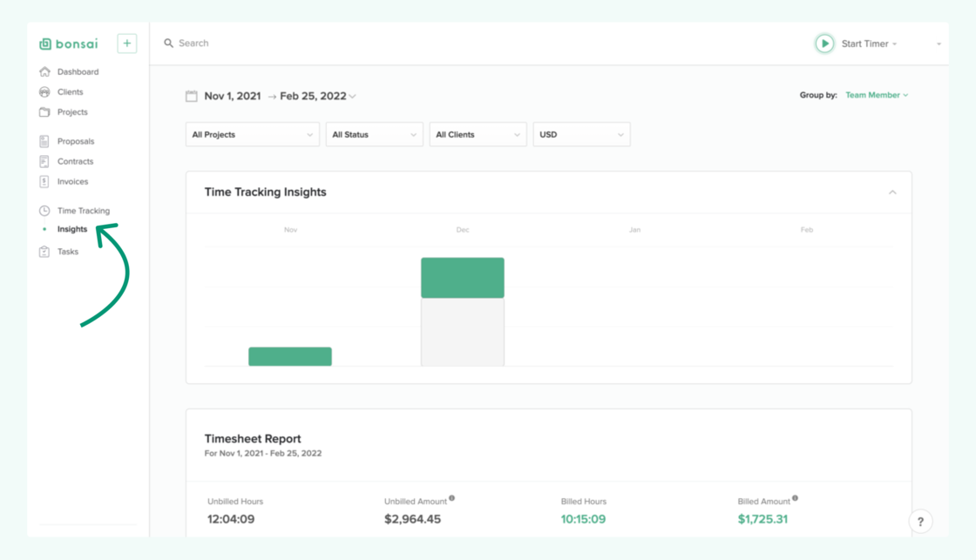The width and height of the screenshot is (976, 560).
Task: Click Unbilled Hours value 12:04:09
Action: tap(231, 519)
